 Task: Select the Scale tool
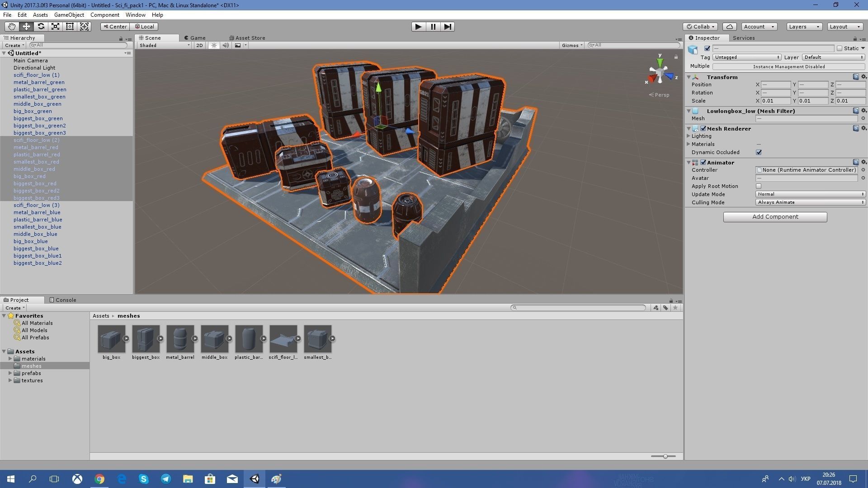[x=55, y=27]
